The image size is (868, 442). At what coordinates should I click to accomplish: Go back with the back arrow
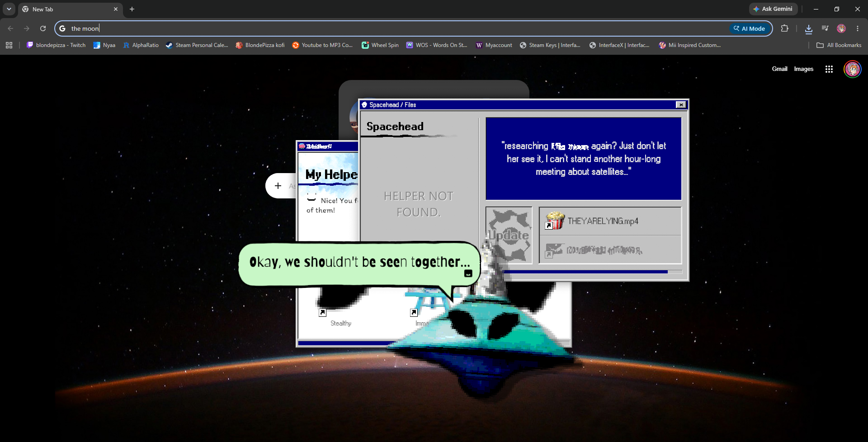click(x=10, y=28)
